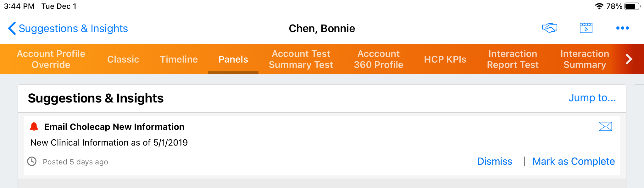Open the Jump to... menu

[x=592, y=98]
